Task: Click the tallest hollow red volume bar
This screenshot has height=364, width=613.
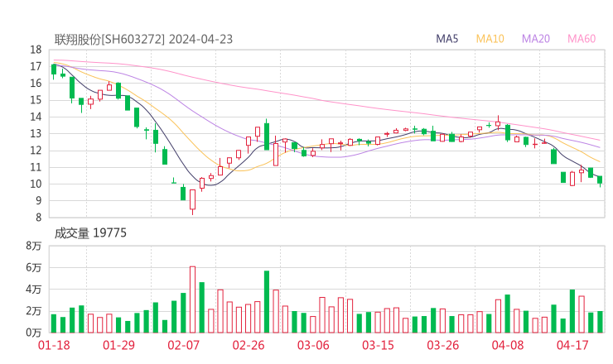Action: pyautogui.click(x=192, y=299)
